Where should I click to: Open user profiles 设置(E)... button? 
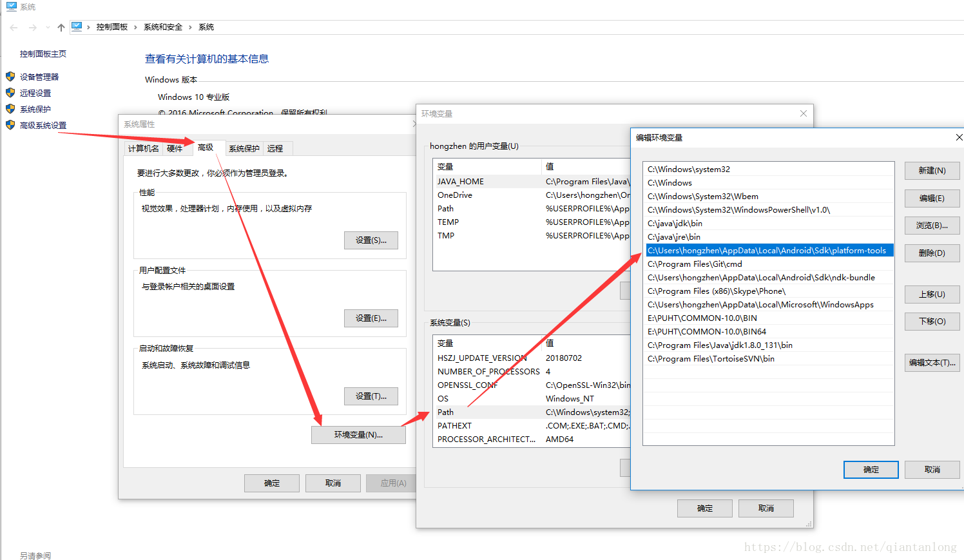click(371, 318)
